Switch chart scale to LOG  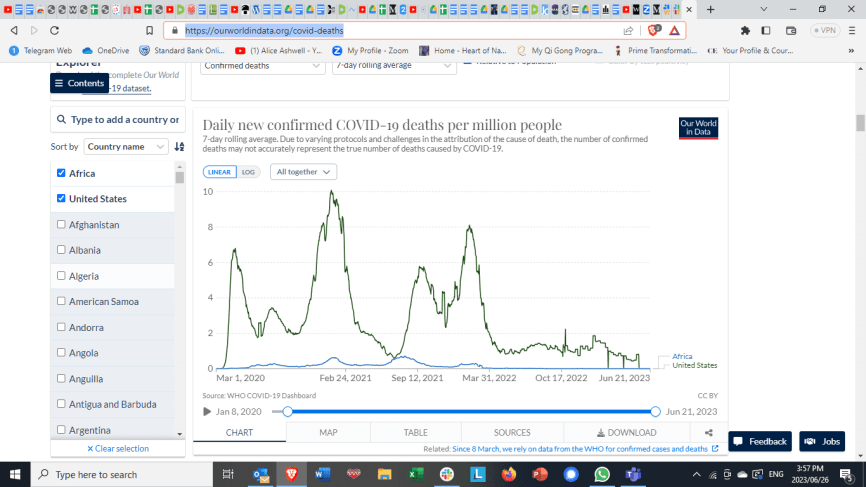tap(248, 172)
